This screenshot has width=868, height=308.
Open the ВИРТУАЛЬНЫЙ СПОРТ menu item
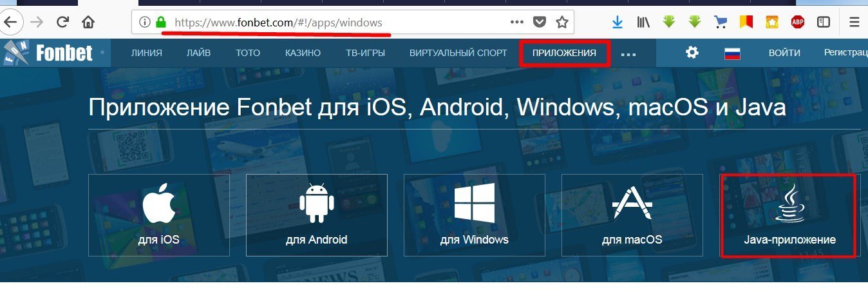click(458, 53)
